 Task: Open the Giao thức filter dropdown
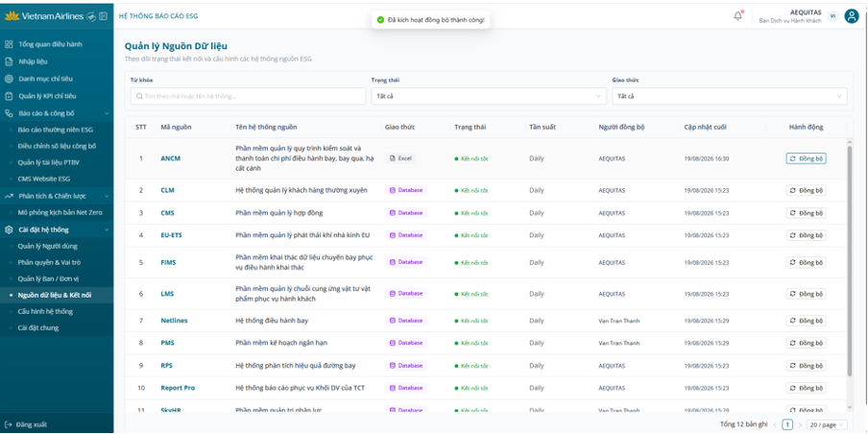[730, 96]
